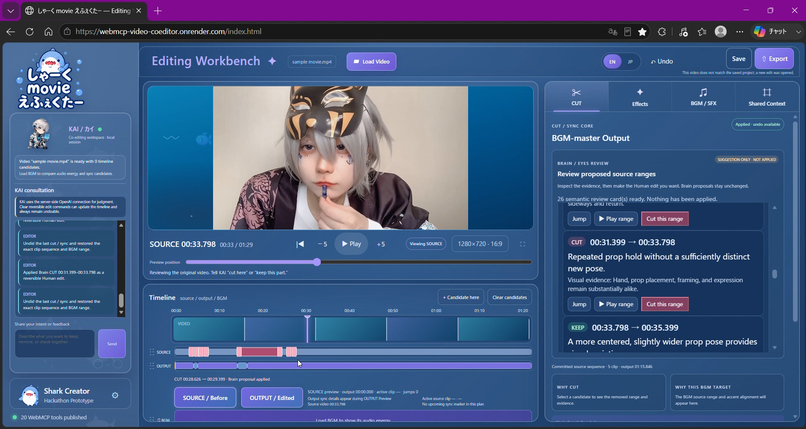This screenshot has height=429, width=806.
Task: Click the sparkle icon beside Editing Workbench
Action: [x=272, y=61]
